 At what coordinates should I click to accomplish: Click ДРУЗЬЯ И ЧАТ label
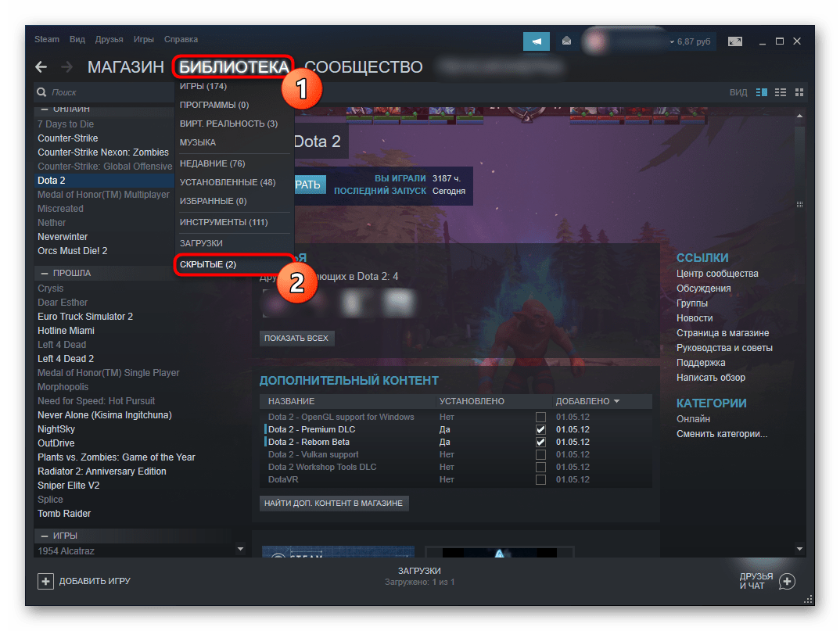point(756,581)
